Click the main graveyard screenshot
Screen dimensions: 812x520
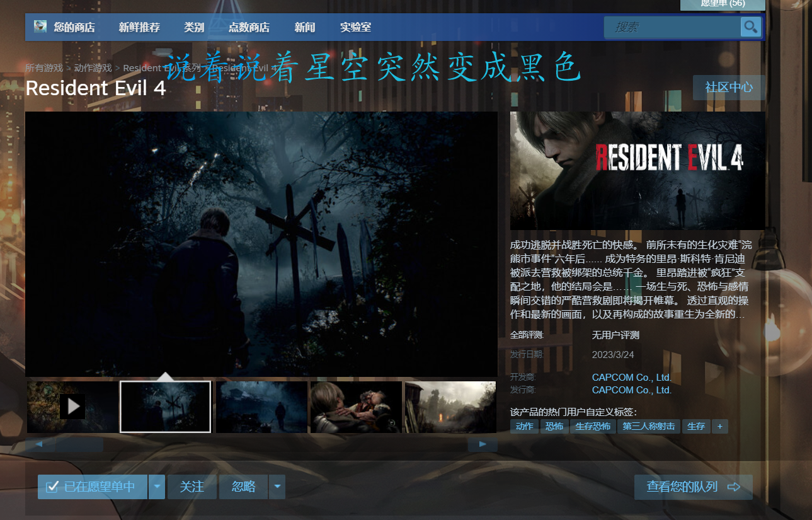(x=261, y=244)
